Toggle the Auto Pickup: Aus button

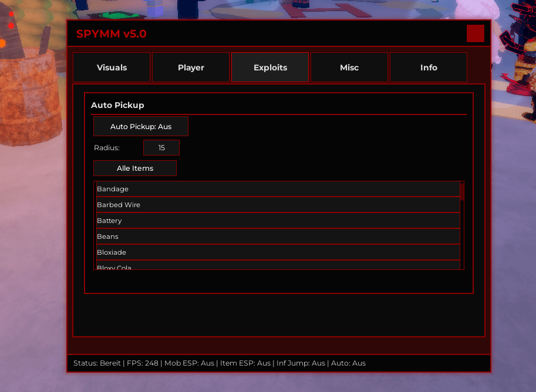pyautogui.click(x=141, y=126)
